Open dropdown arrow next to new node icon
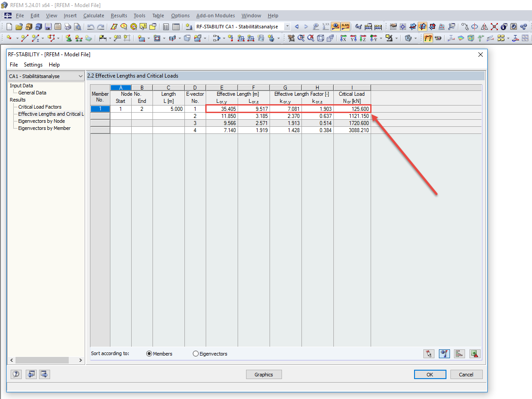Screen dimensions: 532x399 tap(17, 38)
